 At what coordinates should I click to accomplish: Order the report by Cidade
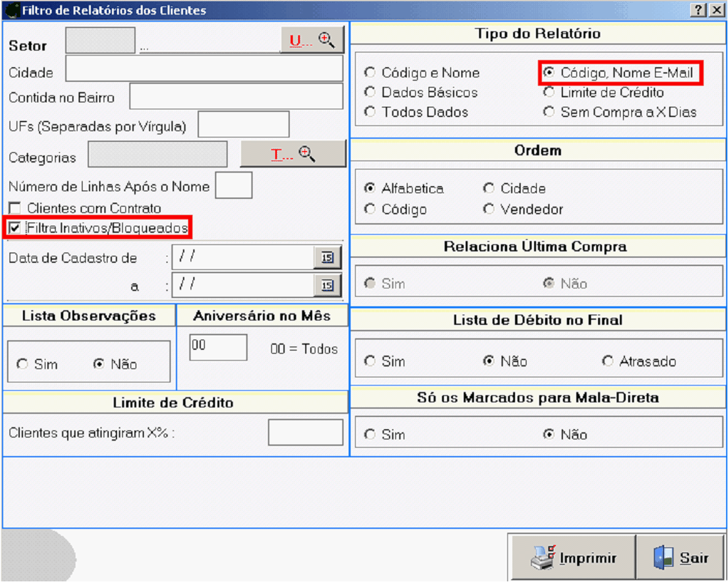tap(489, 189)
